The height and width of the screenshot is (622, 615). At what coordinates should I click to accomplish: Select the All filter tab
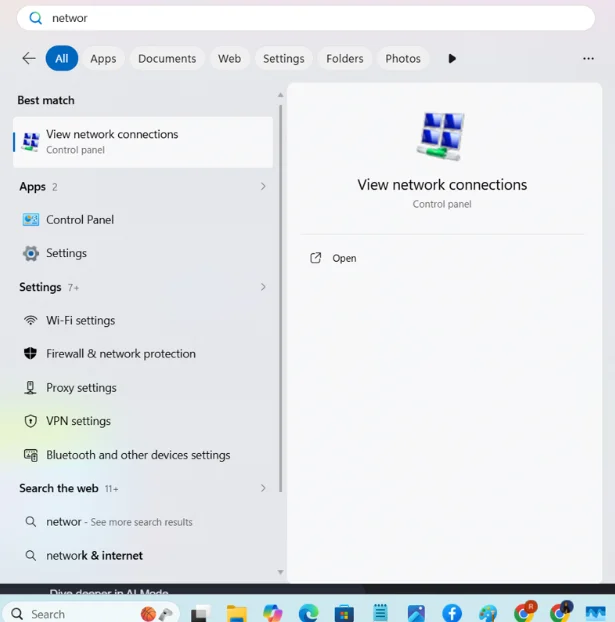[62, 58]
